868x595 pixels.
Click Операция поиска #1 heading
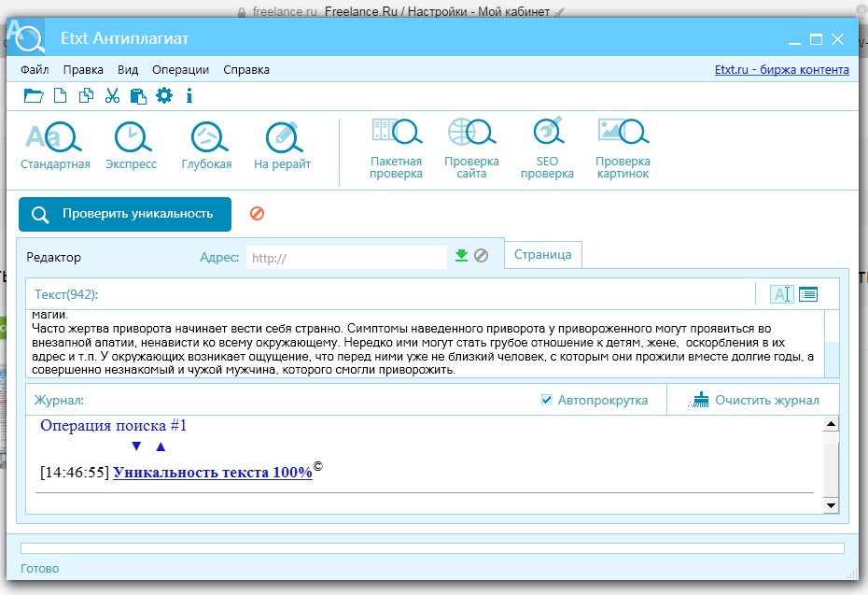(114, 426)
